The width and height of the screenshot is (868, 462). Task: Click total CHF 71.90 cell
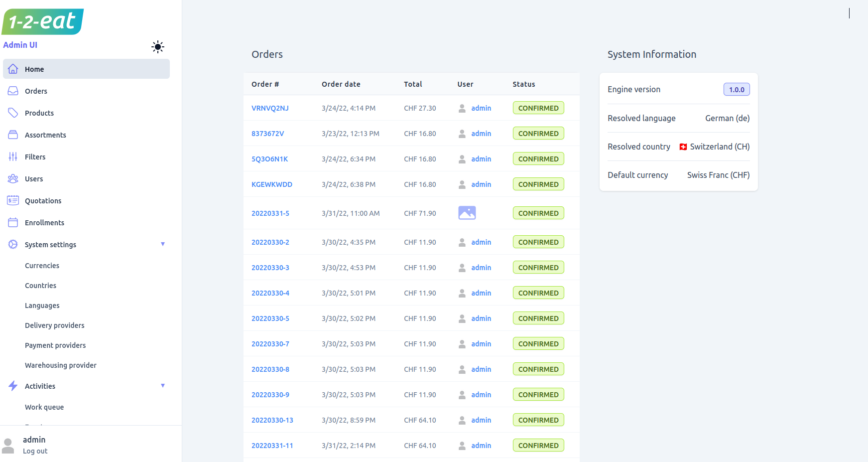coord(420,213)
